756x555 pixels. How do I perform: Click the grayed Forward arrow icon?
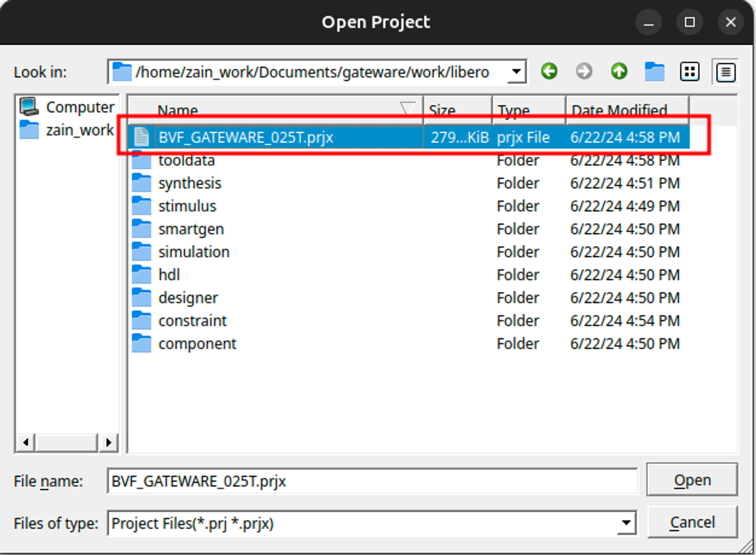(584, 71)
